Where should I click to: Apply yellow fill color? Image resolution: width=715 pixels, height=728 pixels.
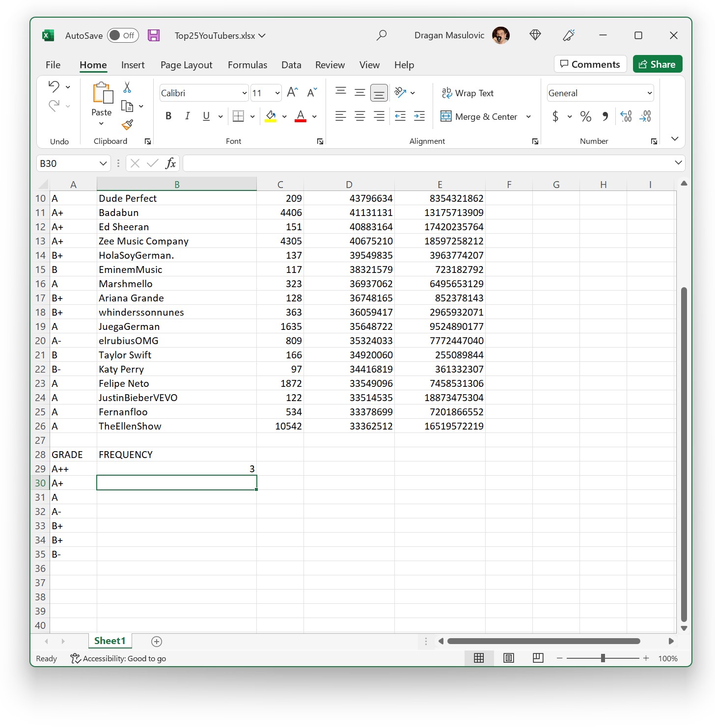[x=271, y=116]
